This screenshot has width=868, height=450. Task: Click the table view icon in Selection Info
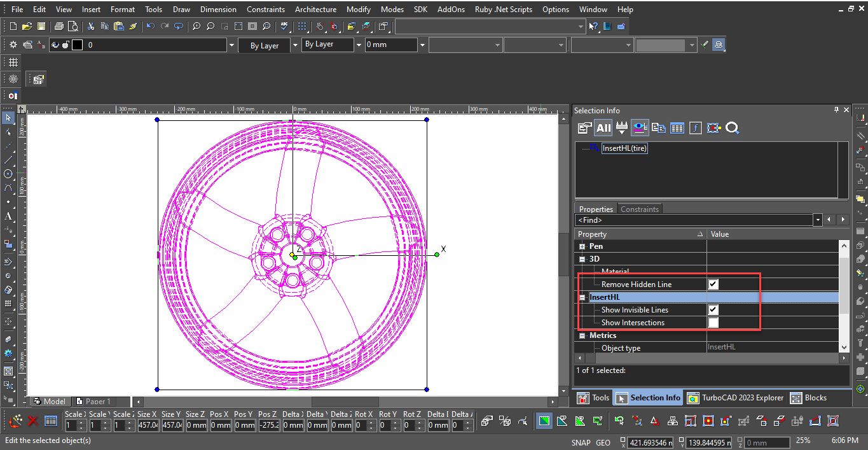pos(677,128)
